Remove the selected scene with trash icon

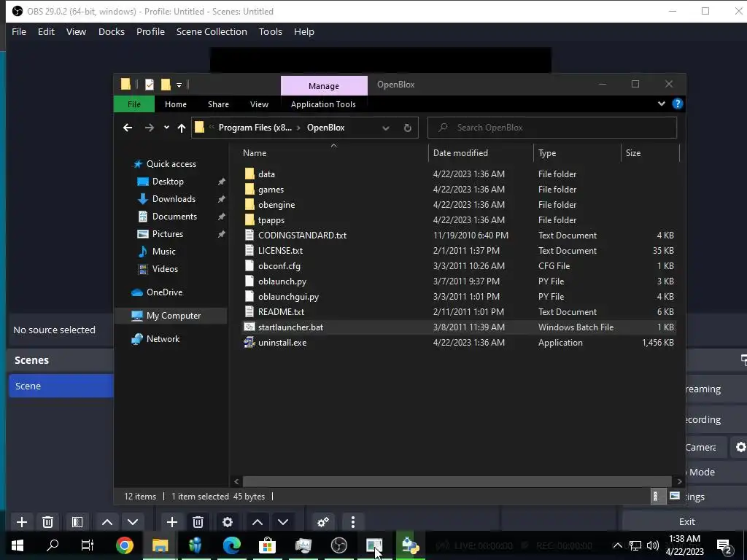point(47,522)
